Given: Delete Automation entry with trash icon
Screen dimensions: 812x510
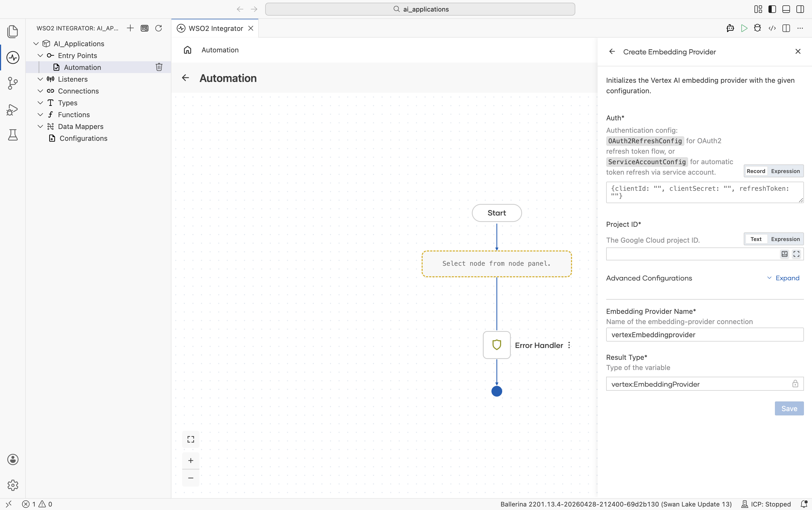Looking at the screenshot, I should pos(159,67).
